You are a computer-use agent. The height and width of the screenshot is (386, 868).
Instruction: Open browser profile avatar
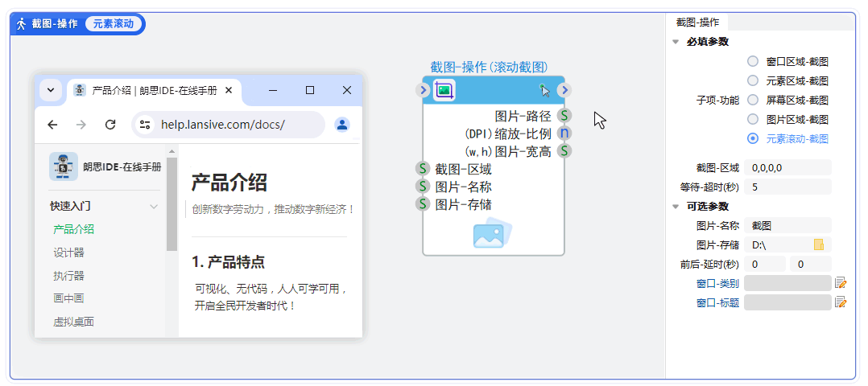pos(342,125)
